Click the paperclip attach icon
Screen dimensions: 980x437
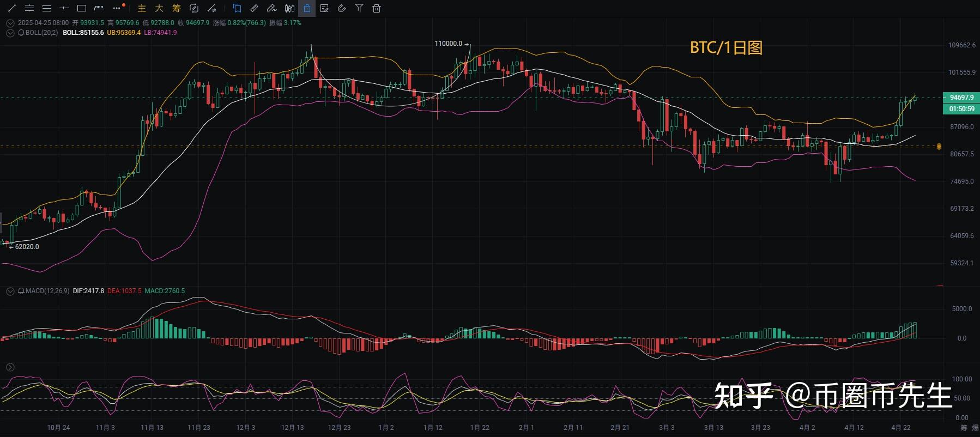pyautogui.click(x=342, y=8)
